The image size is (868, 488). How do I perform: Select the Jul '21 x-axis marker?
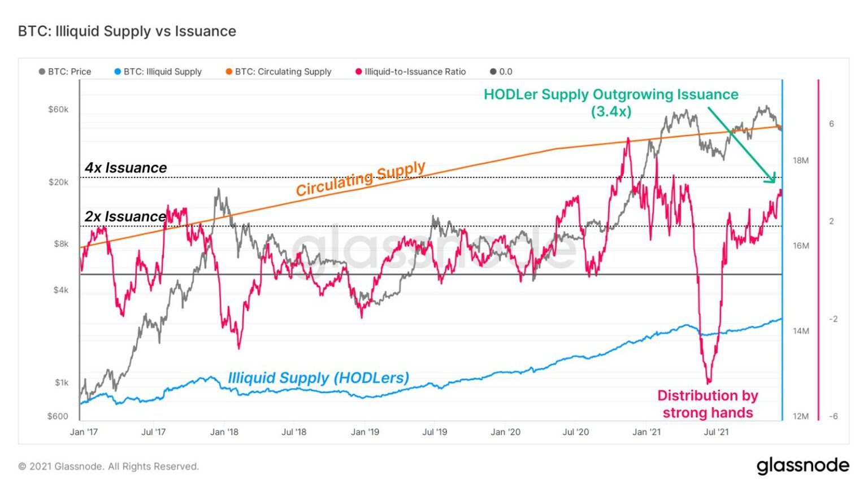716,432
